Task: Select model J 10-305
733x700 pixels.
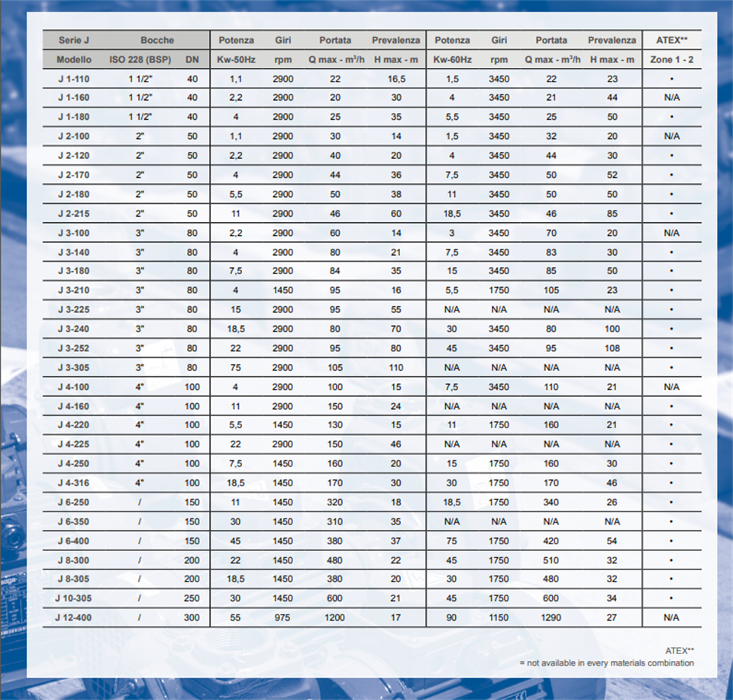Action: [74, 598]
